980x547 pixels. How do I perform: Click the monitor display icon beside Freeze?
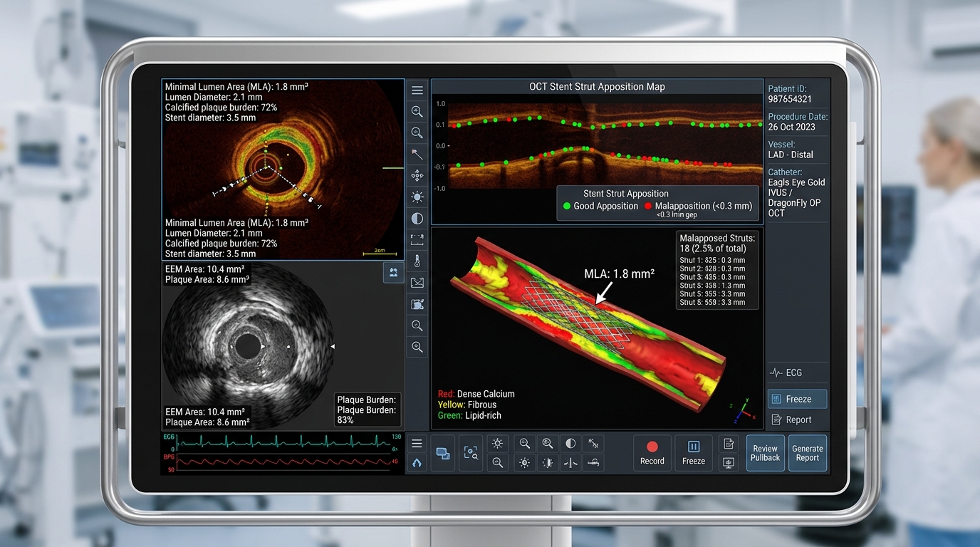coord(729,463)
